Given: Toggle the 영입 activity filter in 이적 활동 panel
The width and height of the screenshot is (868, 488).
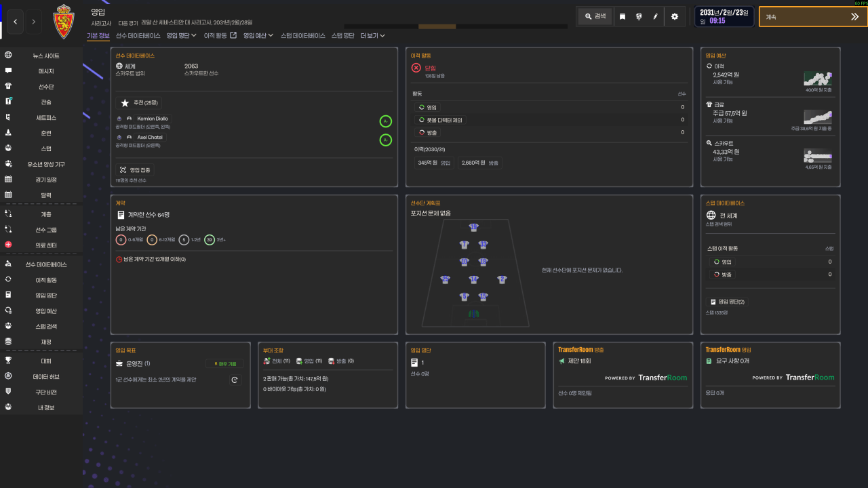Looking at the screenshot, I should point(427,107).
